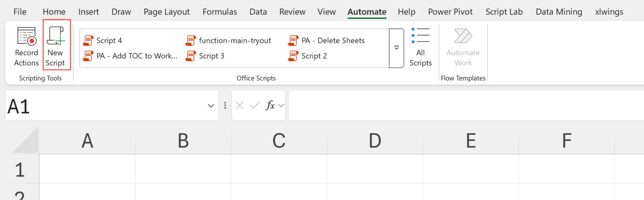The height and width of the screenshot is (200, 644).
Task: Select column D header
Action: [x=374, y=141]
